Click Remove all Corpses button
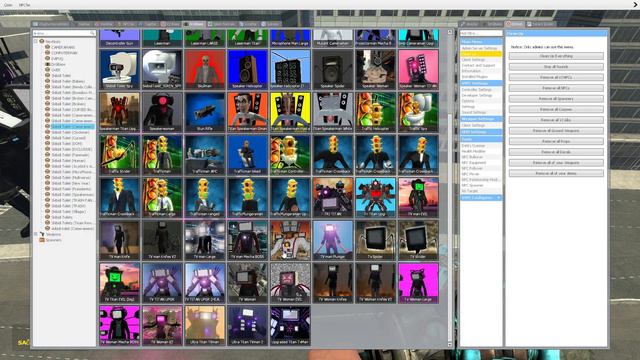The image size is (640, 360). tap(556, 109)
